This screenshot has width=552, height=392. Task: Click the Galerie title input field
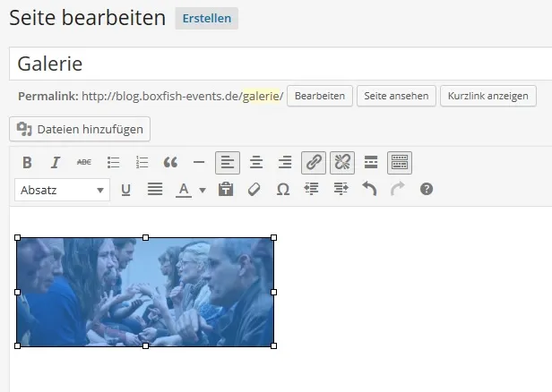pyautogui.click(x=280, y=64)
